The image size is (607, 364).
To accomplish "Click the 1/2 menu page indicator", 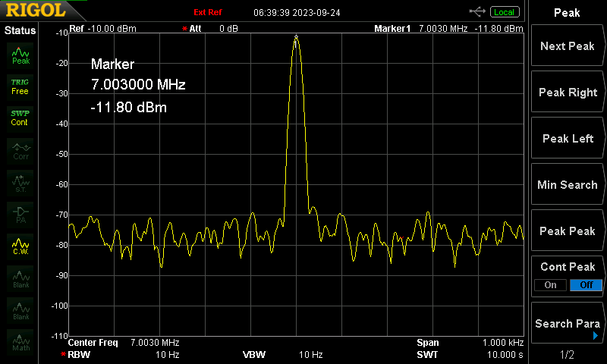I will point(567,354).
